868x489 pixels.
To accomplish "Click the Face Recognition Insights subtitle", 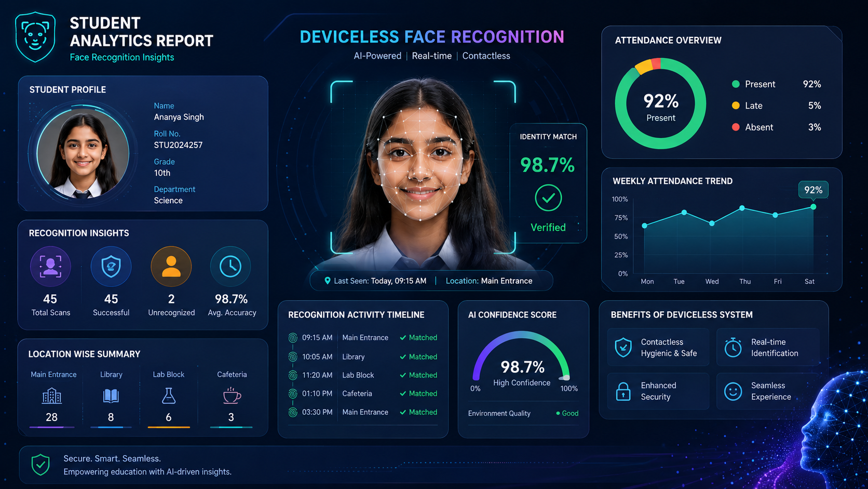I will [122, 57].
